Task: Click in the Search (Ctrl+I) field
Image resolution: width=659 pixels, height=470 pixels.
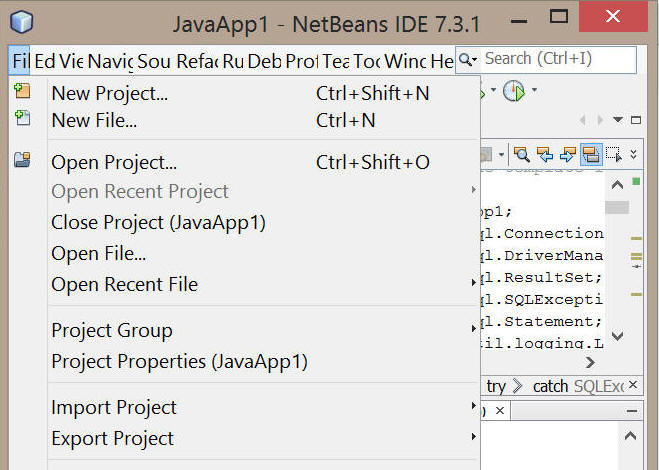Action: (x=556, y=59)
